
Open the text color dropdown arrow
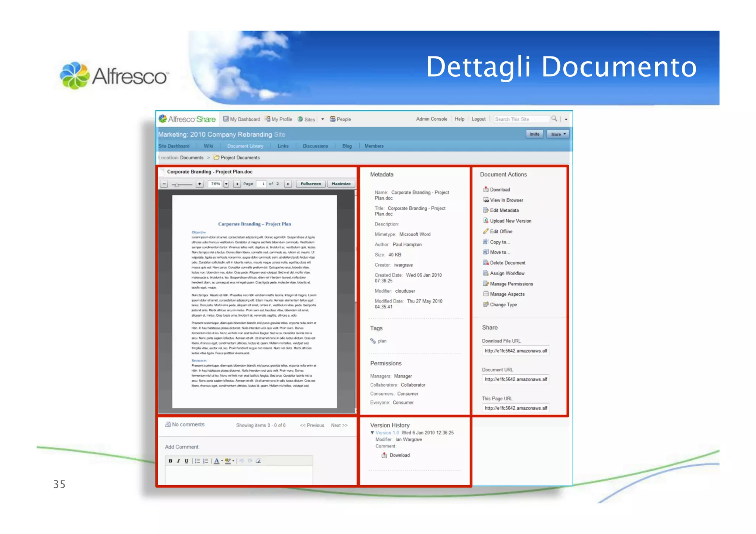(x=222, y=461)
